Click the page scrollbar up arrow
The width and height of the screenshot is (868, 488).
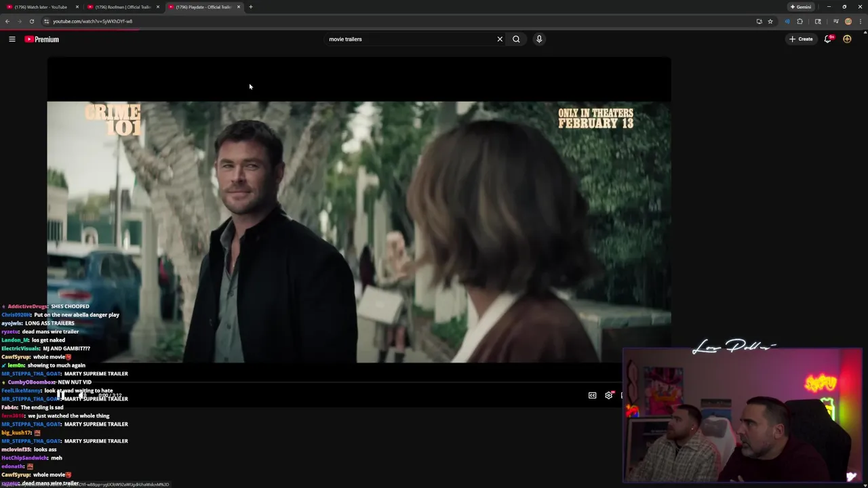[865, 31]
